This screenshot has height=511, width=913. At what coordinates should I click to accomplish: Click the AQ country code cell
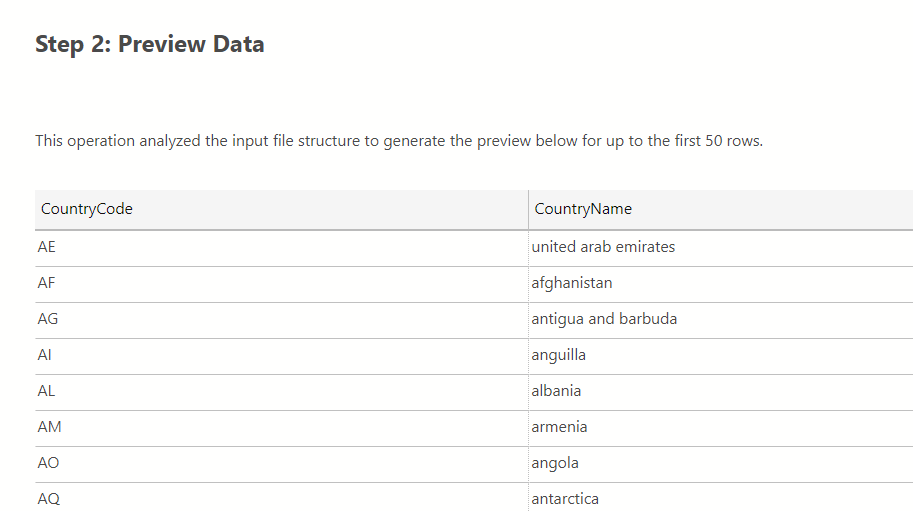[x=48, y=498]
